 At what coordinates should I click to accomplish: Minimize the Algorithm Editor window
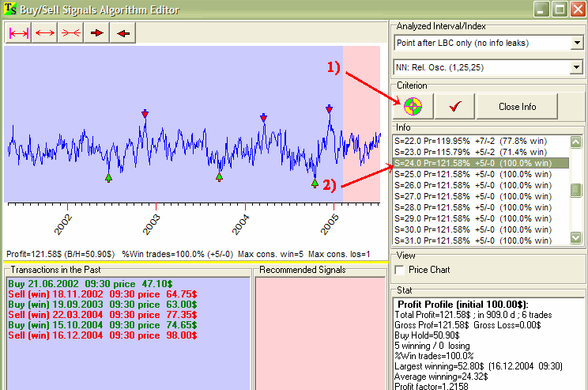(x=541, y=9)
